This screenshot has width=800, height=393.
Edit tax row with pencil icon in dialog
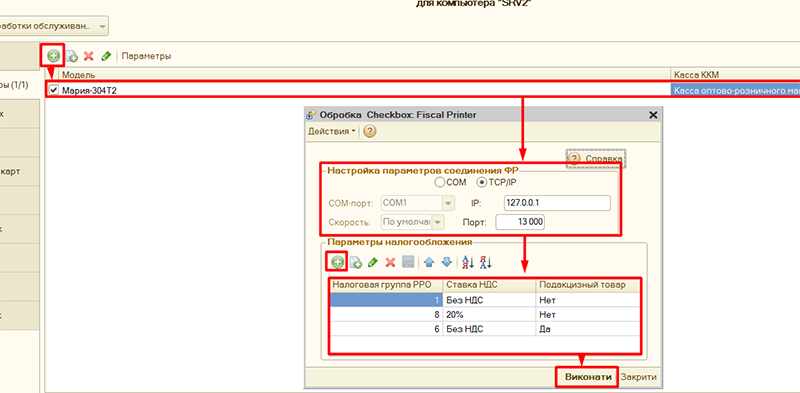pos(373,262)
